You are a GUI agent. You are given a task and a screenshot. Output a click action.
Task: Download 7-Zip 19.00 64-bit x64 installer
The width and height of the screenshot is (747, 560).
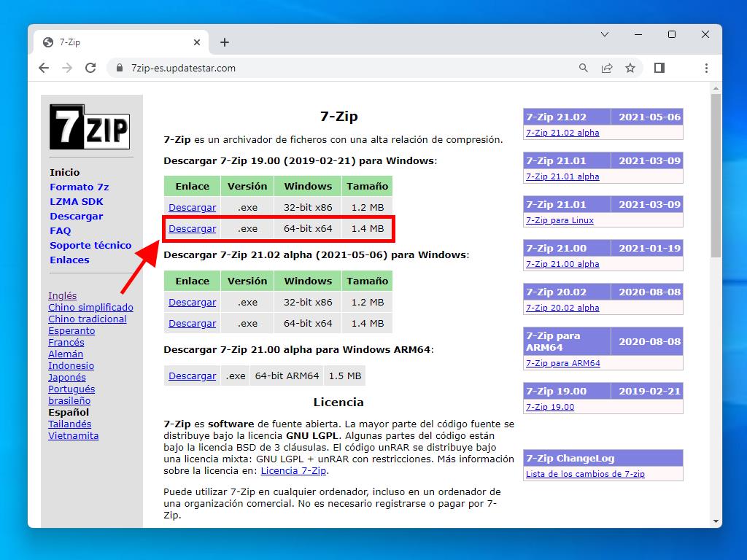pos(193,228)
